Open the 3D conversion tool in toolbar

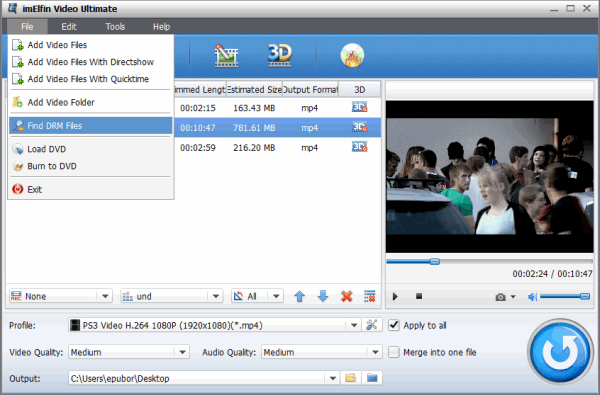click(x=280, y=55)
